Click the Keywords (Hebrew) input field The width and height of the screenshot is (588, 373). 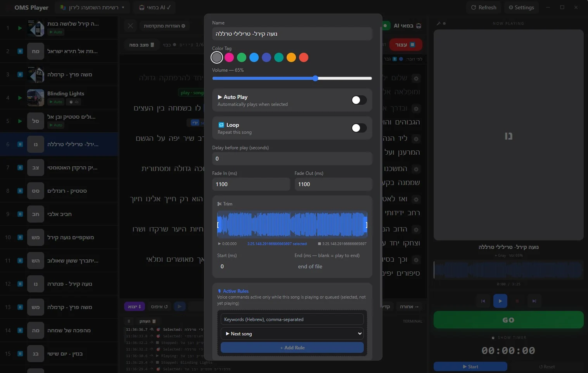click(x=292, y=319)
